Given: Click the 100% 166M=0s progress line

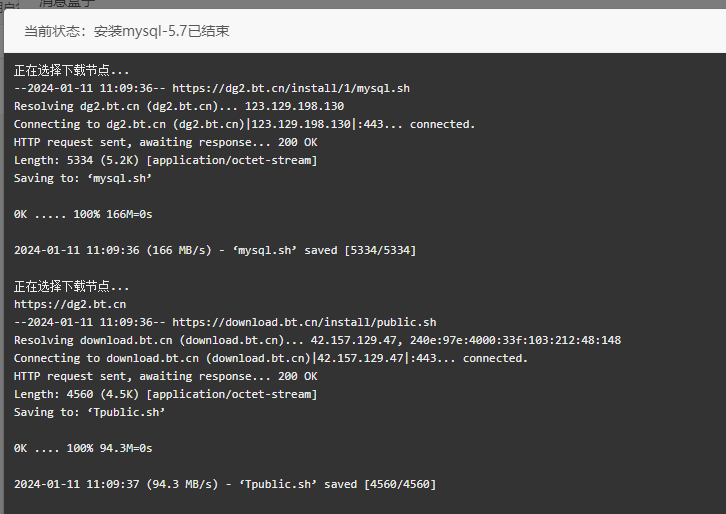Looking at the screenshot, I should click(83, 214).
